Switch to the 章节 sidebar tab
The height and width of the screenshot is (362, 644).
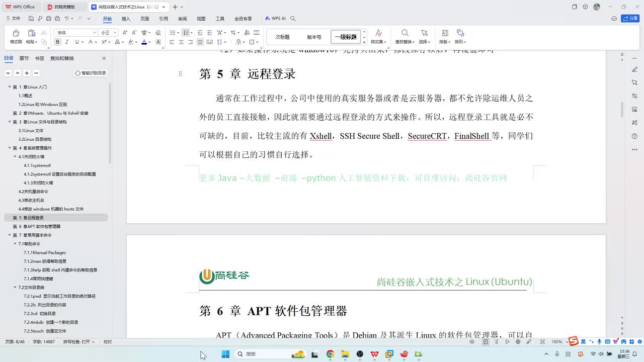coord(24,58)
